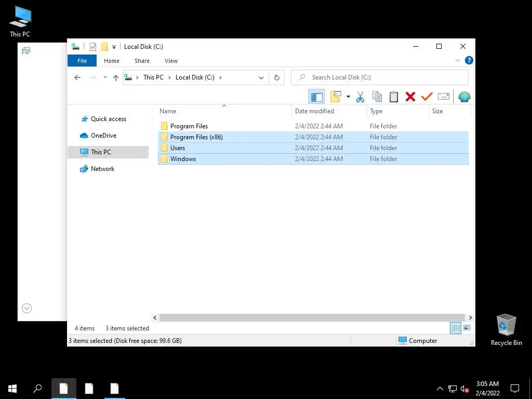Click the teal shell icon in toolbar
The image size is (532, 399).
pyautogui.click(x=464, y=97)
